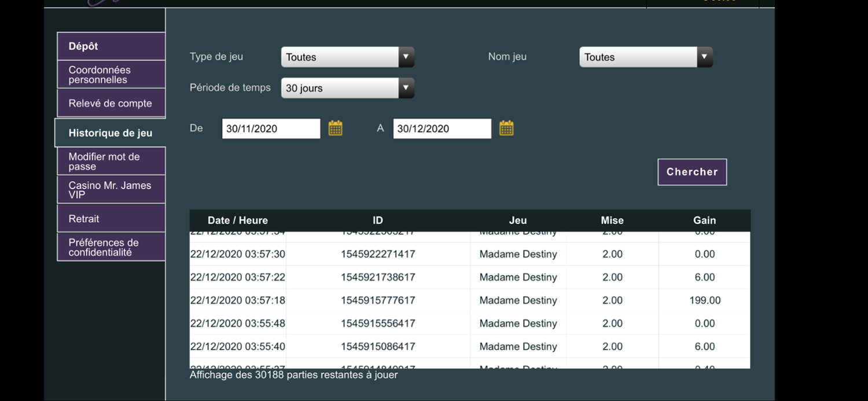The width and height of the screenshot is (868, 401).
Task: Open Casino Mr. James VIP page
Action: [x=111, y=190]
